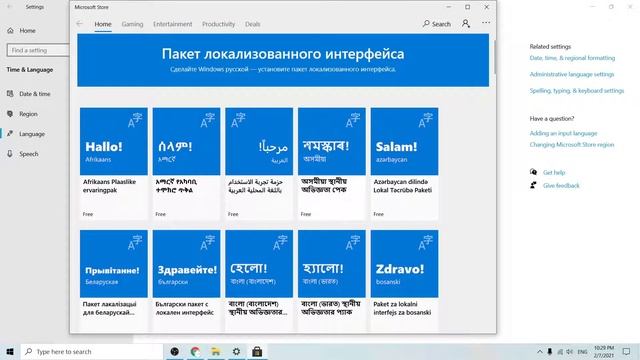This screenshot has height=360, width=640.
Task: Click Give feedback link in Settings
Action: click(x=561, y=186)
